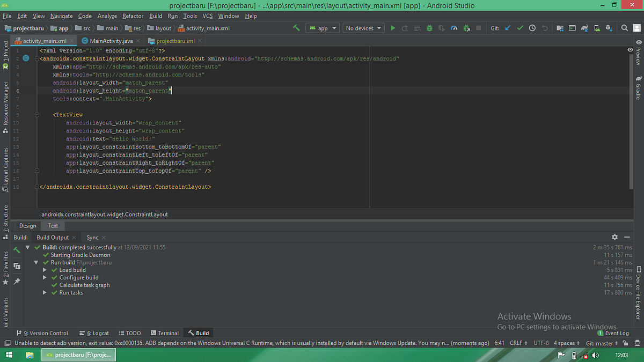Open the volume control in the system tray

pos(595,355)
